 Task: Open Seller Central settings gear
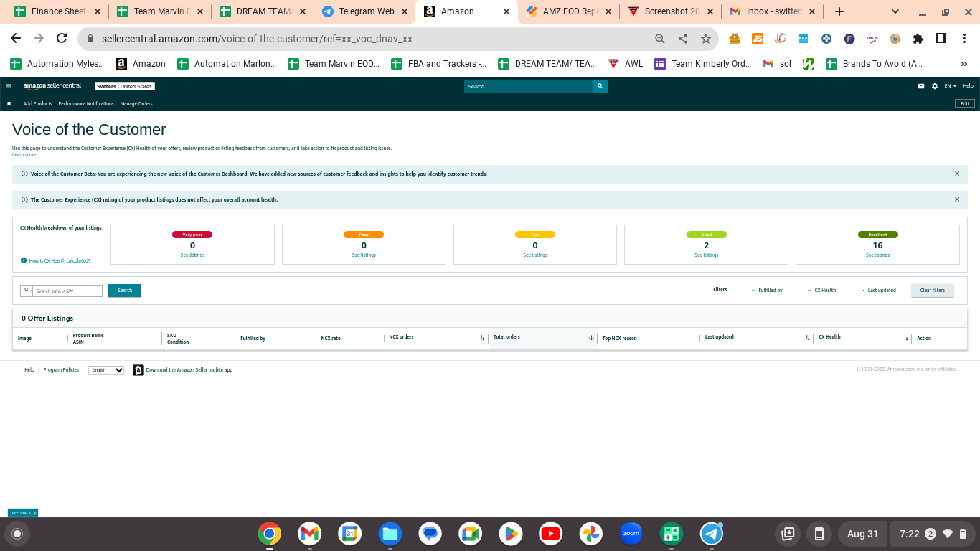click(x=935, y=86)
